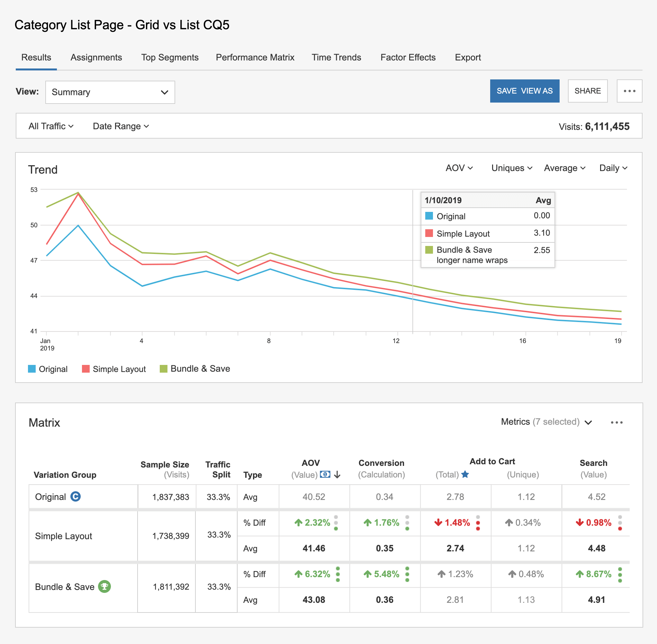Click the green Bundle & Save swatch in tooltip

point(429,249)
